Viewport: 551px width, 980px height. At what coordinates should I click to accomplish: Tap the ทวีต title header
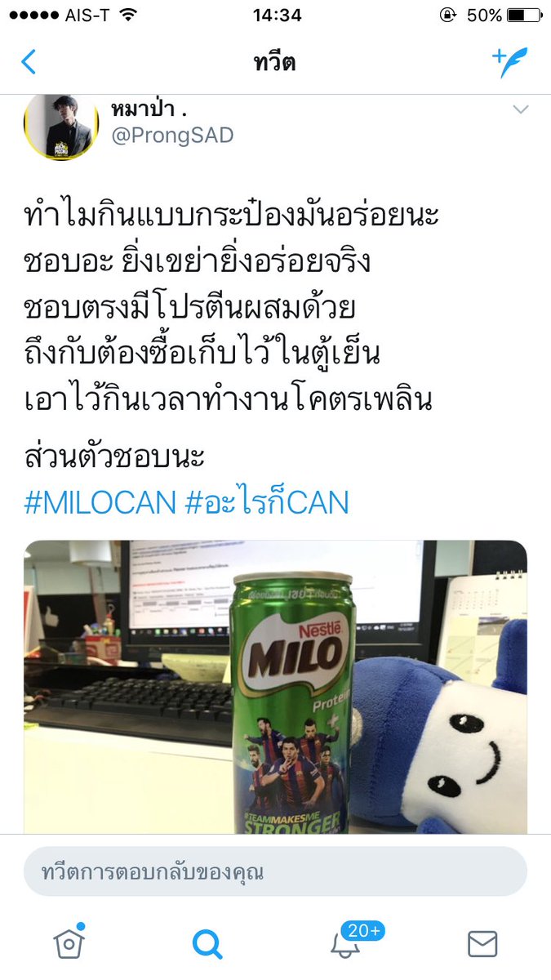(275, 63)
